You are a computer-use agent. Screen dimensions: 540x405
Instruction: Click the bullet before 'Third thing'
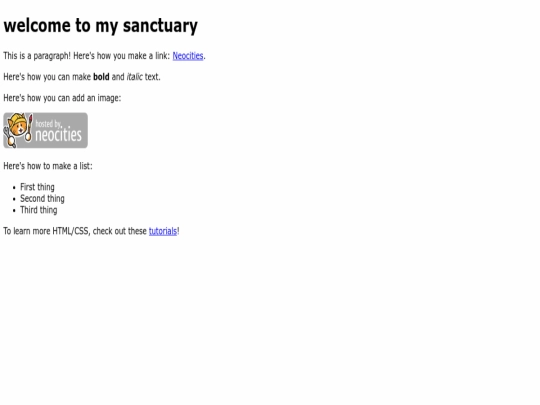pos(14,210)
